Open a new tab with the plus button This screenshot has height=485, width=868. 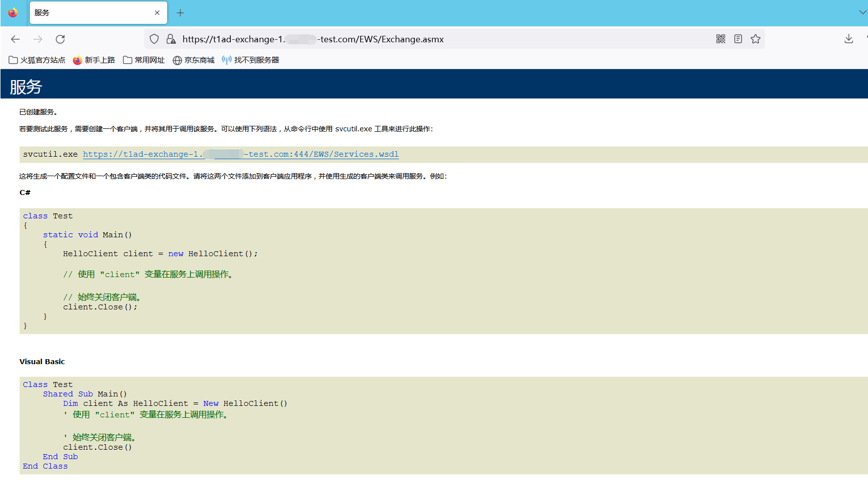point(180,12)
